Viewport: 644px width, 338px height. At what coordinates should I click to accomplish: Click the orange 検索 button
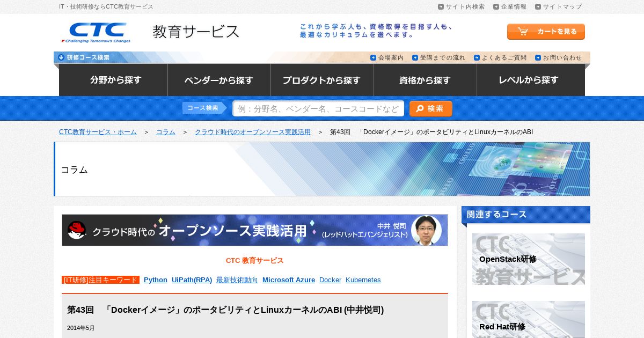430,108
